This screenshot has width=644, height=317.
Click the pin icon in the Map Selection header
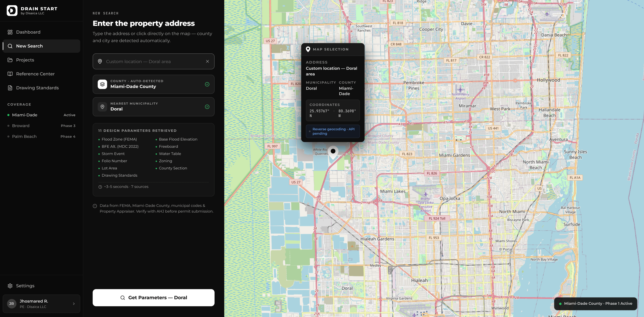pos(308,49)
